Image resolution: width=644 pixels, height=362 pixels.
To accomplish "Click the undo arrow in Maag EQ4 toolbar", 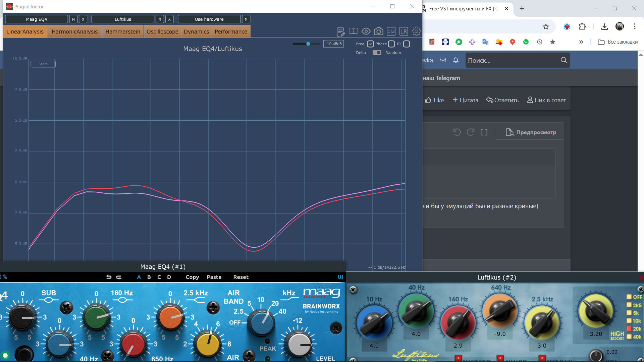I will (x=109, y=277).
